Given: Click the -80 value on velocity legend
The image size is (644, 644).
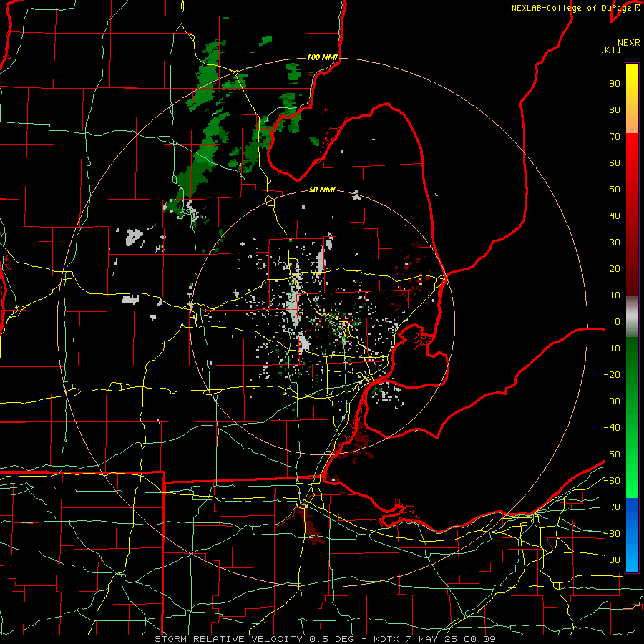Looking at the screenshot, I should [612, 534].
